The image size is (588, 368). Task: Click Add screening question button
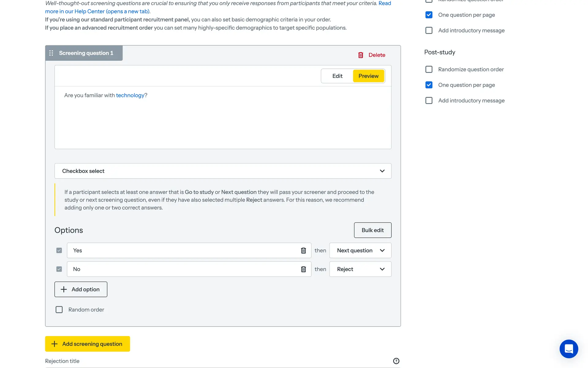click(x=88, y=344)
